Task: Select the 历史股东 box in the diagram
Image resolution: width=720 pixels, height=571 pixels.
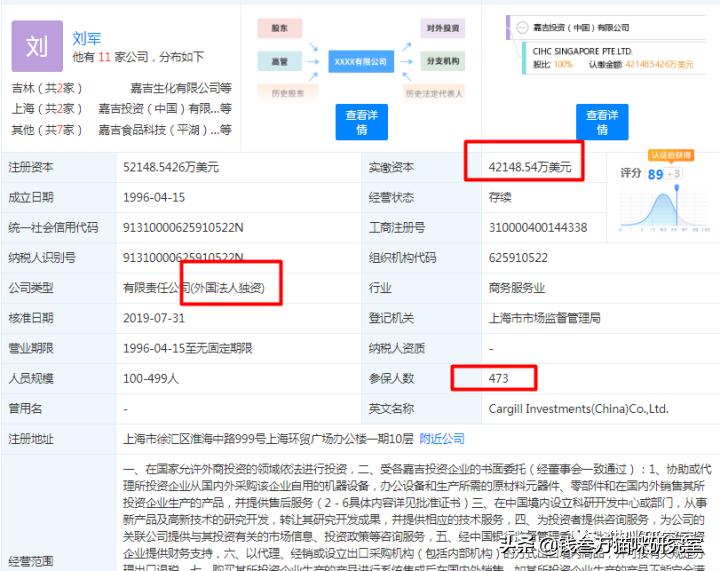Action: (287, 93)
